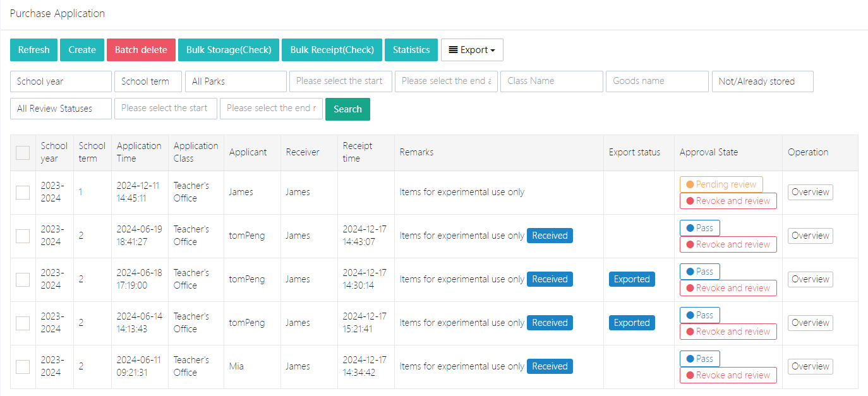
Task: Focus the Class Name search field
Action: [552, 81]
